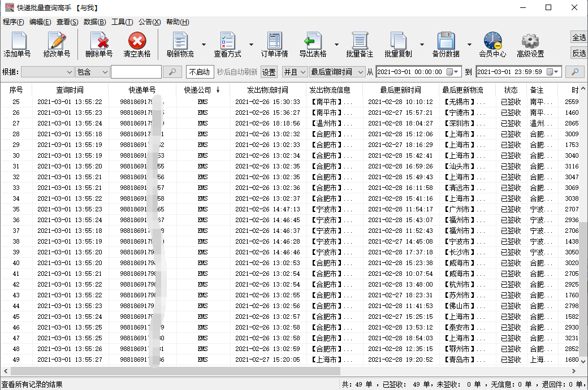Open the 批量备注 batch remark tool
The image size is (588, 390).
tap(360, 44)
